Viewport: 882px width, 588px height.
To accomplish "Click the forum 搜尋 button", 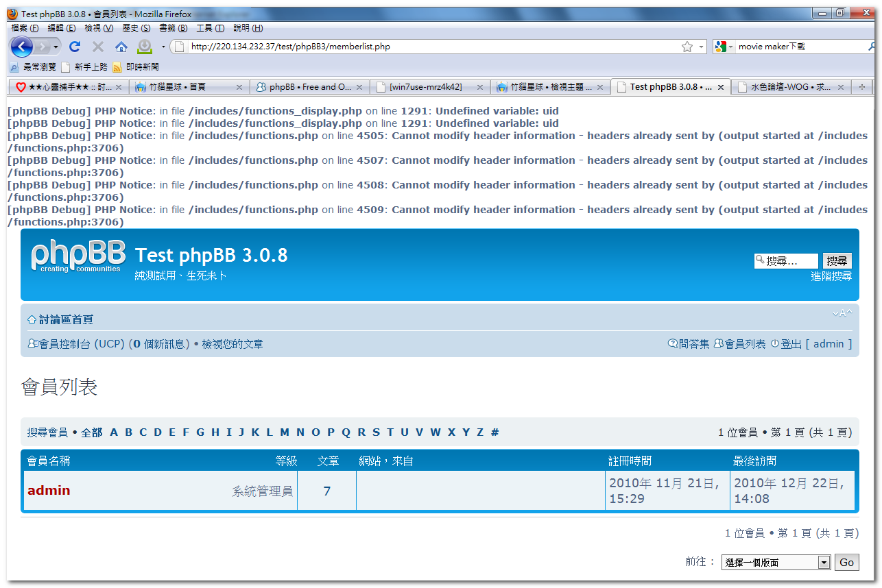I will pos(837,261).
